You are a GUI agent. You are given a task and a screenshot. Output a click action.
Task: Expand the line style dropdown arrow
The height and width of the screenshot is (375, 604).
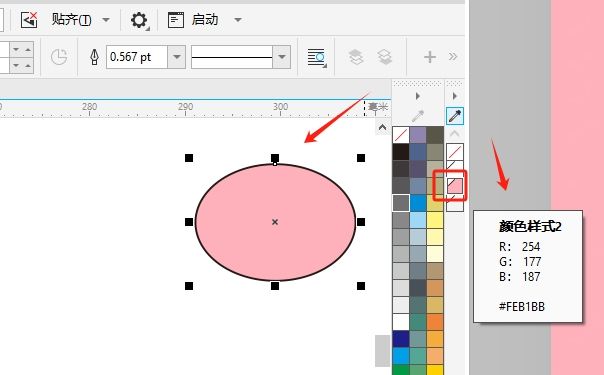282,57
